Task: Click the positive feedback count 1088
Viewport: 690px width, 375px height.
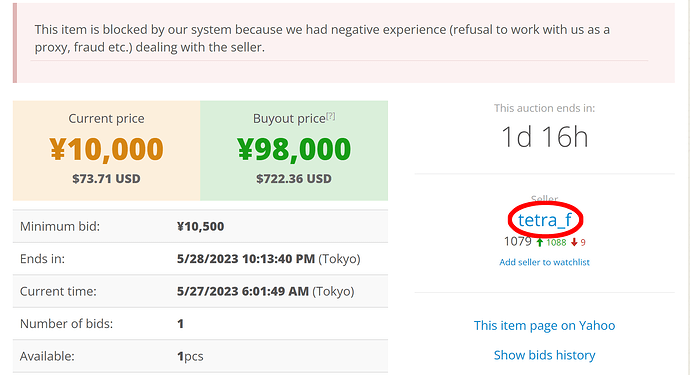Action: (556, 243)
